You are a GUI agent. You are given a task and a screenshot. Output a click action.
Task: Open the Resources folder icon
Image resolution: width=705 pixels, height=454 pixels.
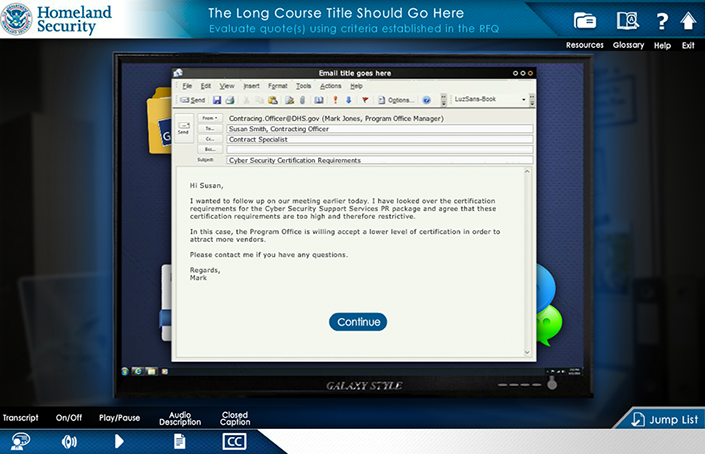pyautogui.click(x=585, y=21)
